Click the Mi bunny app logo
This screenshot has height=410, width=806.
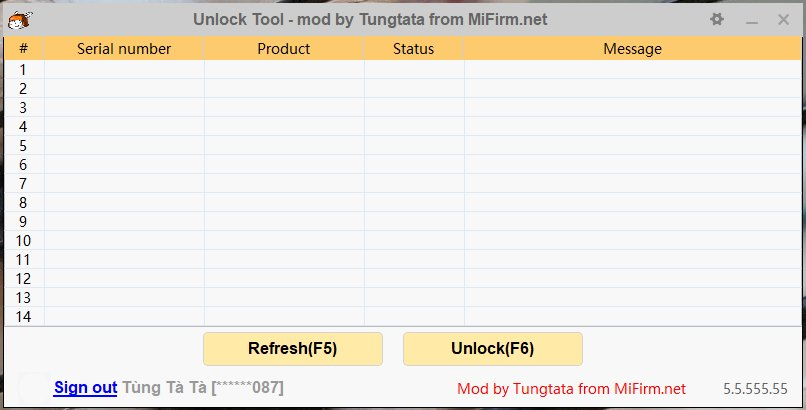(19, 19)
